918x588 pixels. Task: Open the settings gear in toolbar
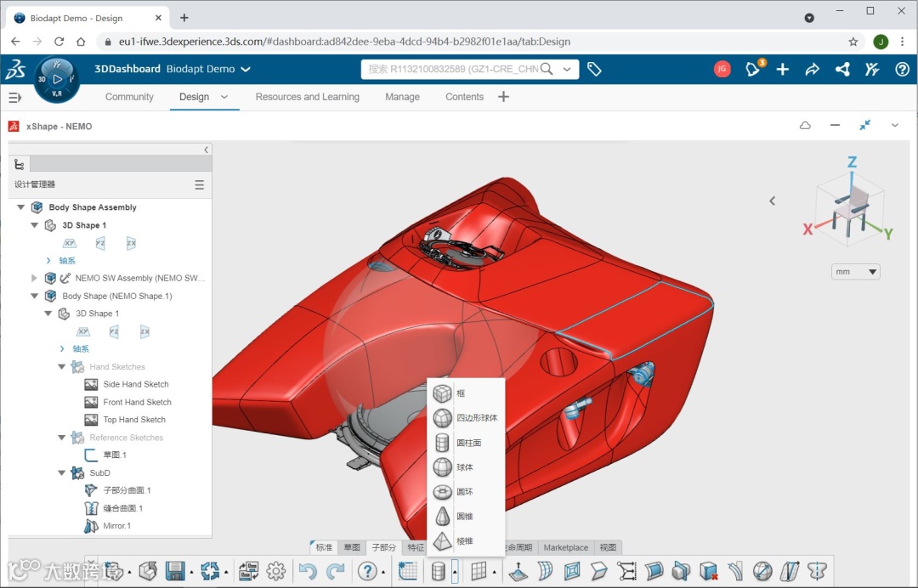(275, 570)
